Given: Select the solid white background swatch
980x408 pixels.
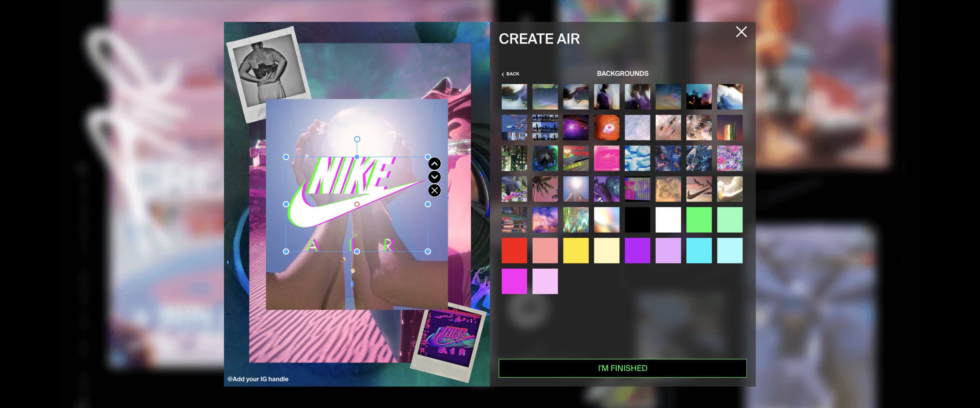Looking at the screenshot, I should pos(668,220).
